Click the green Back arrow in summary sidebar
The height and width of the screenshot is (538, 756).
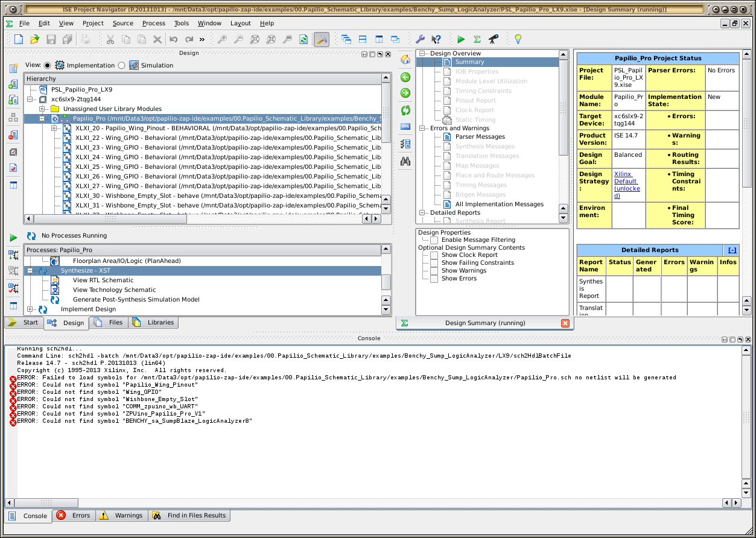point(405,77)
